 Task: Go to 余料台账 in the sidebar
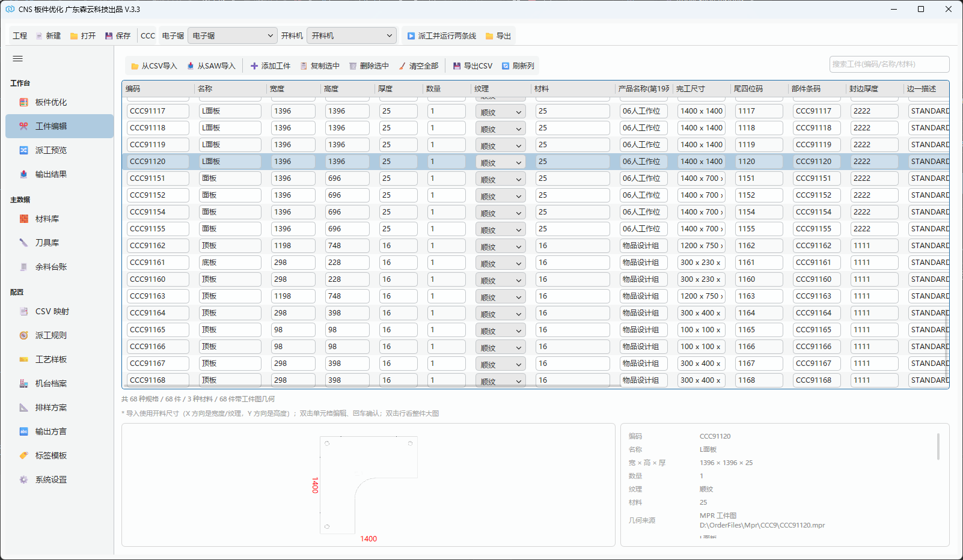point(60,267)
